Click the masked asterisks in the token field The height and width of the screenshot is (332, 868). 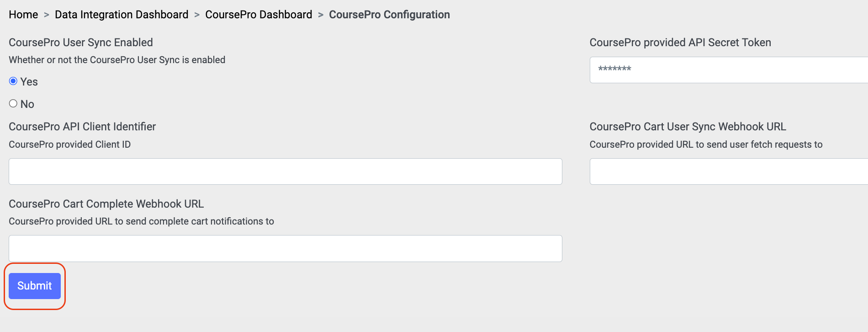pyautogui.click(x=613, y=70)
